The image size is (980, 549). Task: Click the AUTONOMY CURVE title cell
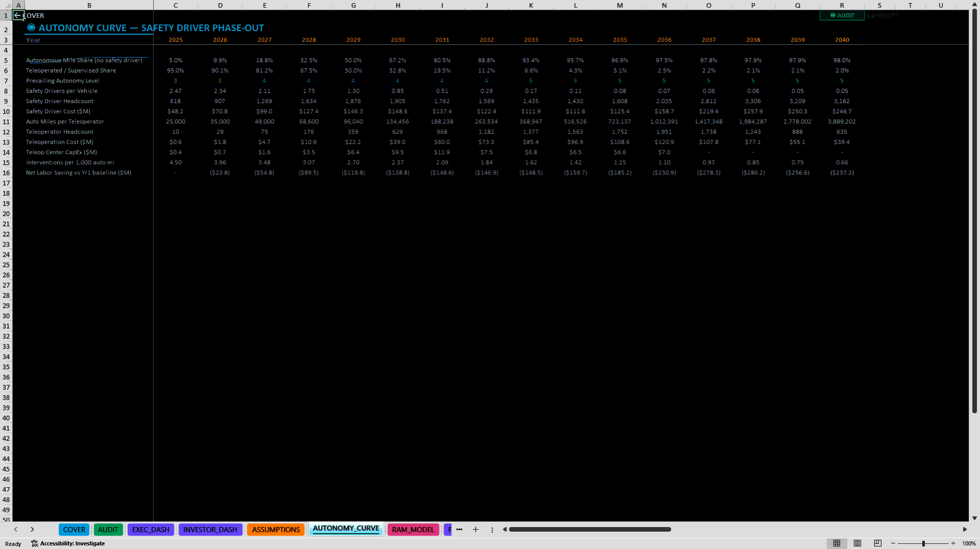coord(146,28)
